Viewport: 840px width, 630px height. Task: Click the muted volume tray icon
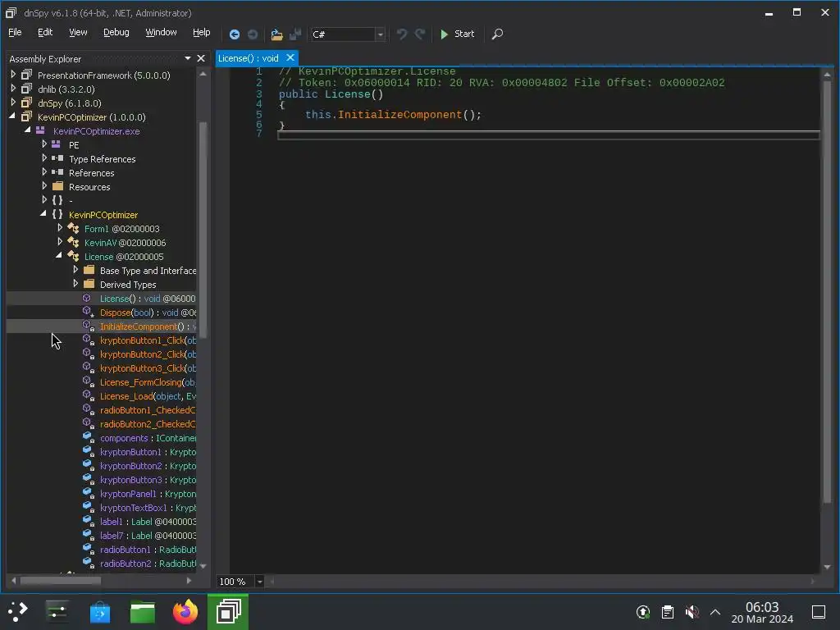[692, 612]
